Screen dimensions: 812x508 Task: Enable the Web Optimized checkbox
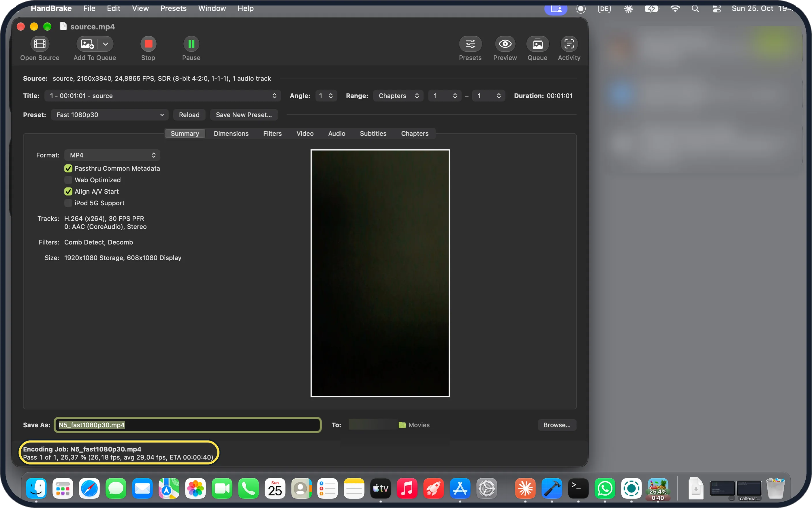click(68, 180)
